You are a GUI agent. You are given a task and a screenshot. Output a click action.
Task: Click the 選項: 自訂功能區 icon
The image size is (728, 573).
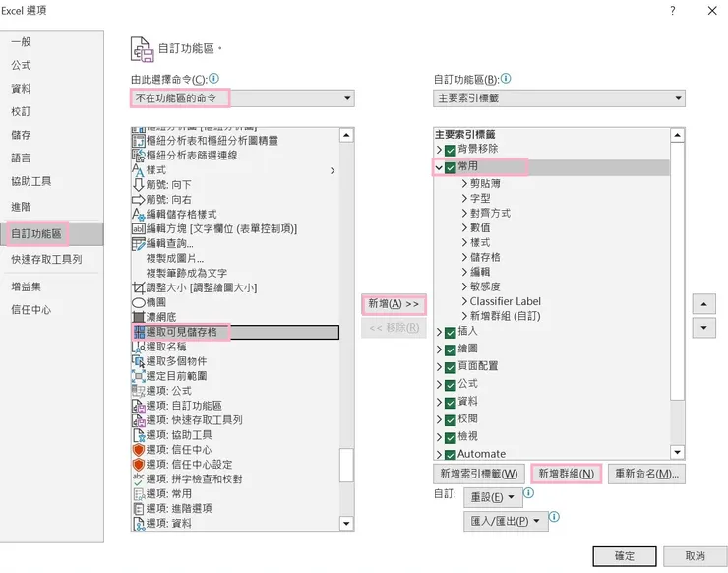point(139,406)
